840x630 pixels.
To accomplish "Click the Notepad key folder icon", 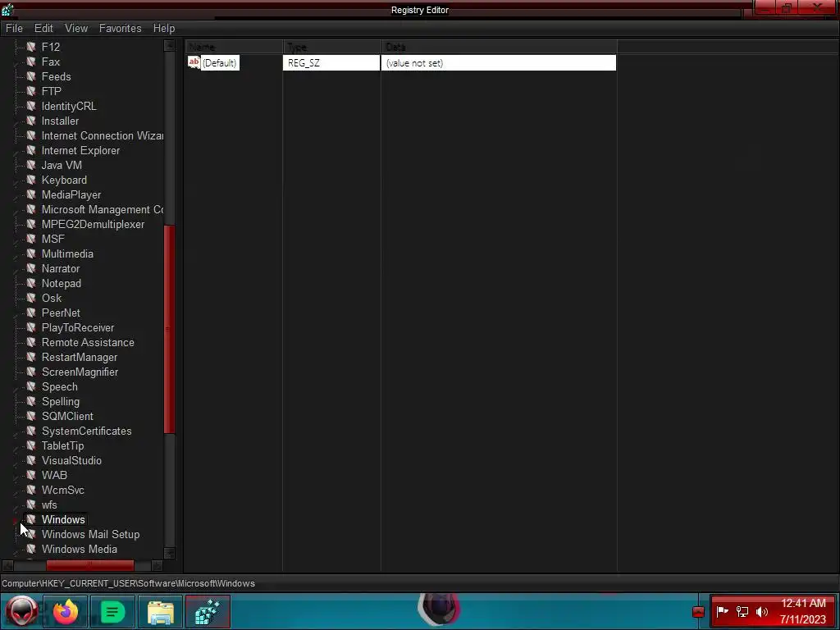I will (x=31, y=283).
